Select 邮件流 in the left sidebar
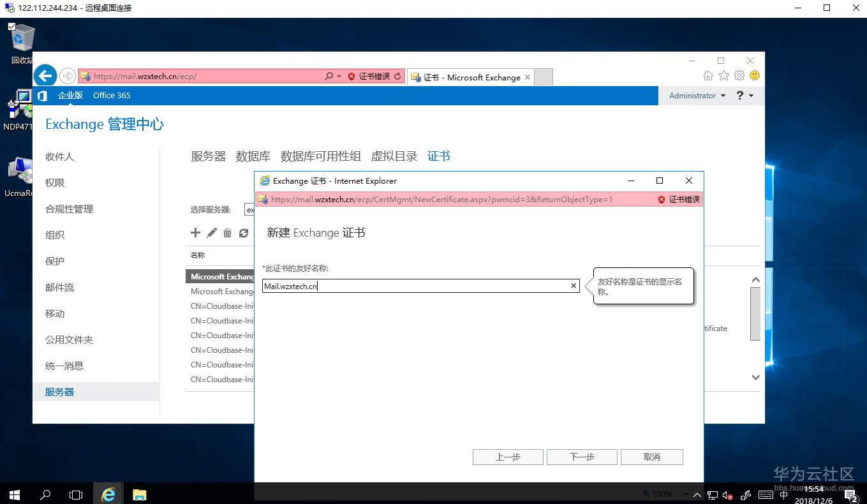 pos(59,287)
